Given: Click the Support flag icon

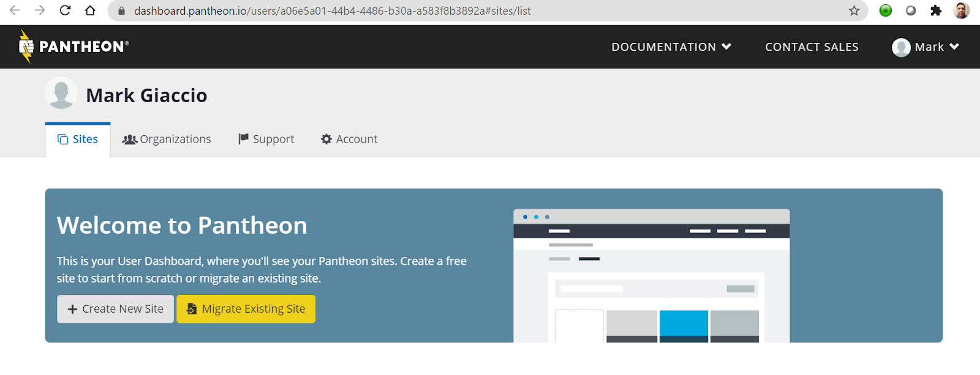Looking at the screenshot, I should 243,139.
